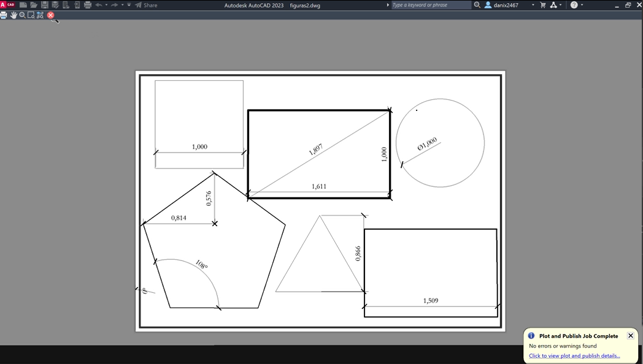
Task: Select the Zoom Original tool
Action: point(40,15)
